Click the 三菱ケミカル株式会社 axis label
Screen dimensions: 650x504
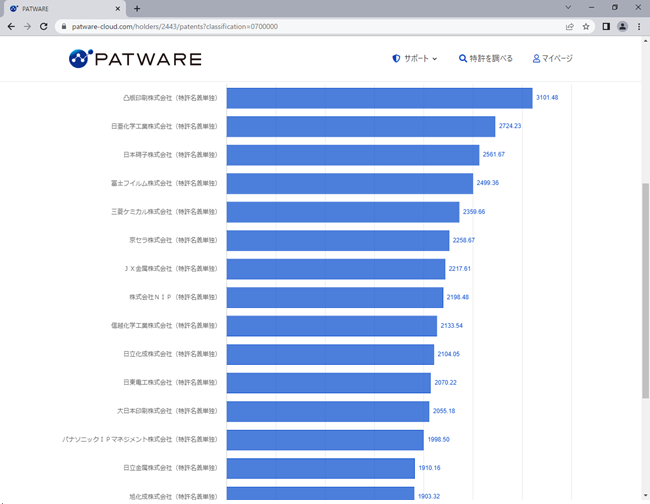tap(164, 212)
